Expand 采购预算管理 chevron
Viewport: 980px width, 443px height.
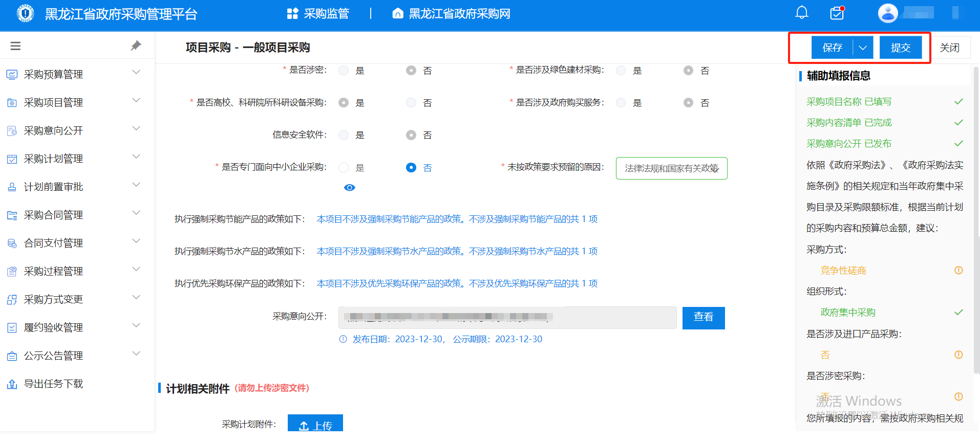pos(136,73)
